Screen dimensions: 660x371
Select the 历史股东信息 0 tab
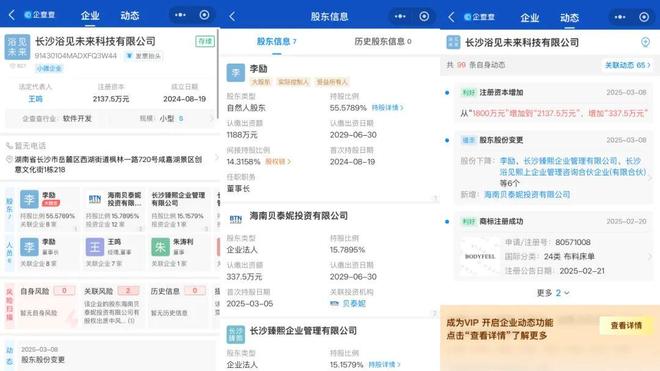click(x=383, y=41)
